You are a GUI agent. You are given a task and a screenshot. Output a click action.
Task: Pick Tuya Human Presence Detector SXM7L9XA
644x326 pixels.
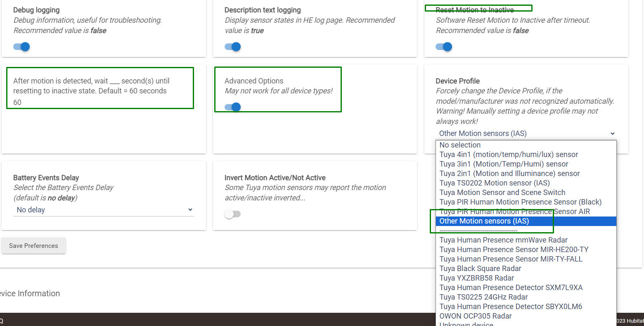[x=526, y=288]
